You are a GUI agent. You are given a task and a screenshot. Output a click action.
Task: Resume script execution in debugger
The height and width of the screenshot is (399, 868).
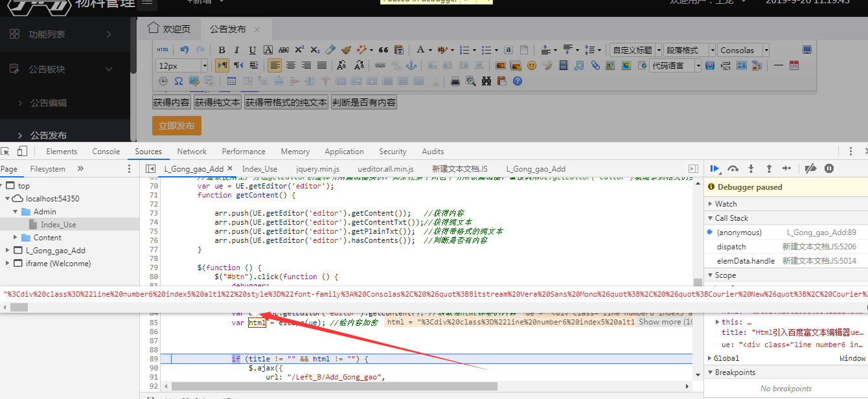pyautogui.click(x=714, y=168)
